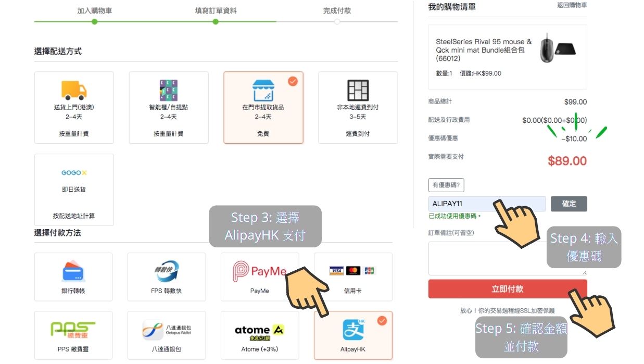This screenshot has height=364, width=644.
Task: Click the red 立即付款 button
Action: coord(508,289)
